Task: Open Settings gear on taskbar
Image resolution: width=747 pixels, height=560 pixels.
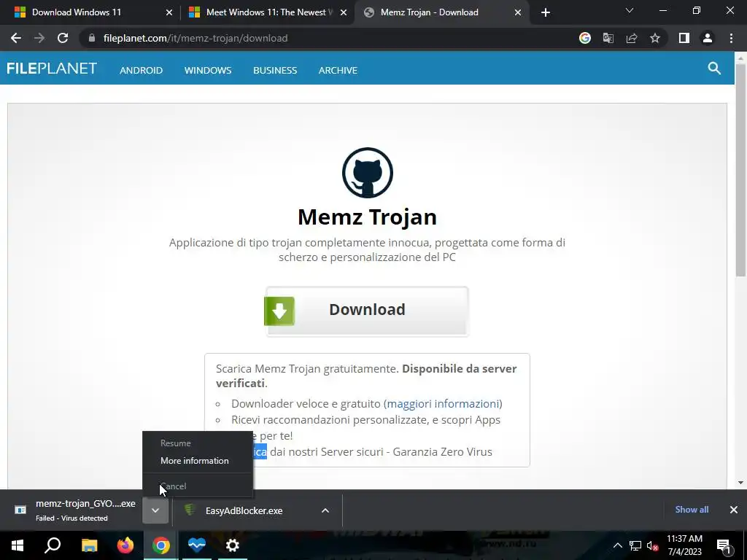Action: pos(233,545)
